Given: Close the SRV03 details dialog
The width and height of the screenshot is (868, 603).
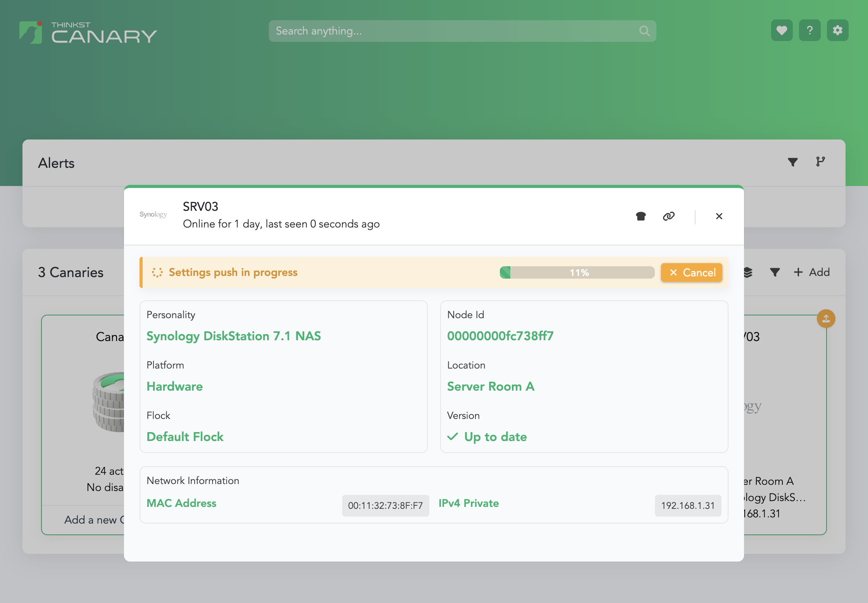Looking at the screenshot, I should (x=719, y=216).
